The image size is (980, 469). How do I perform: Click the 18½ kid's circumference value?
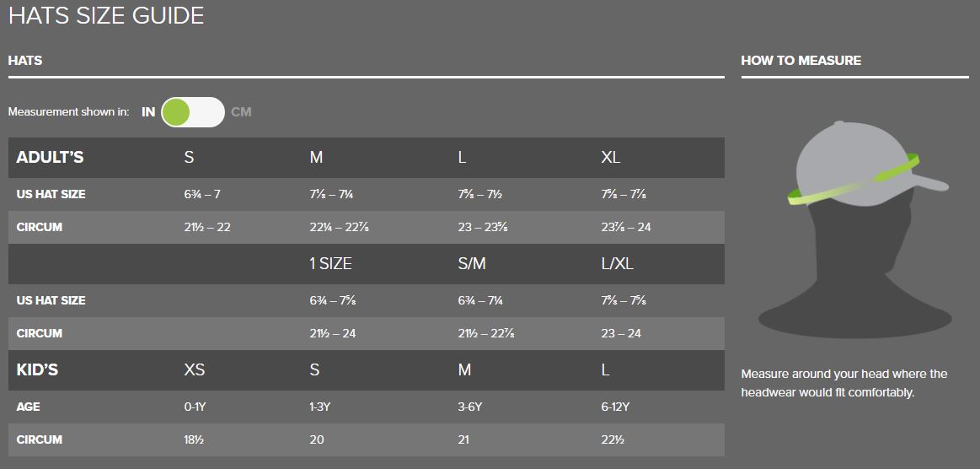click(x=195, y=439)
